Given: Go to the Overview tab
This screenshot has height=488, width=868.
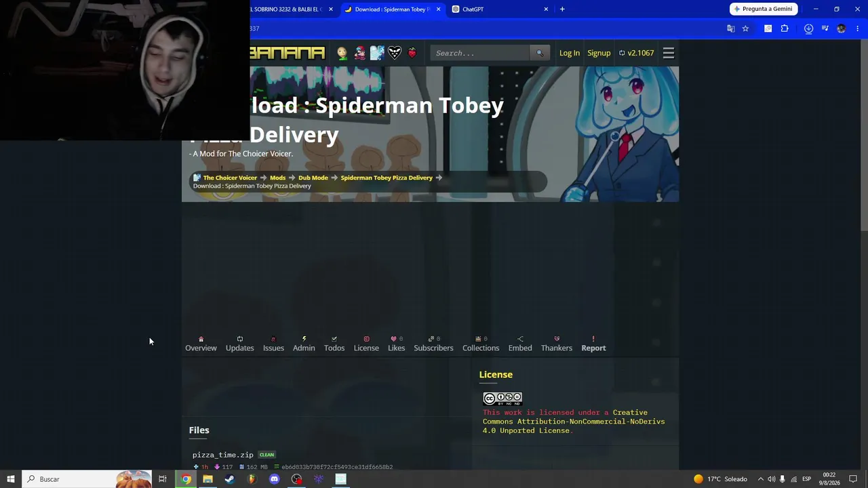Looking at the screenshot, I should pos(201,344).
